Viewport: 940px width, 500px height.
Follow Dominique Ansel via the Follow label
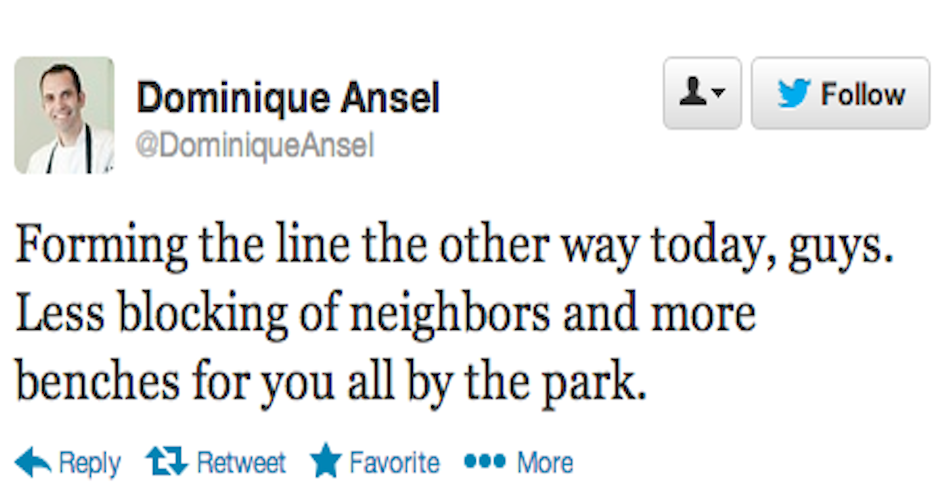point(863,95)
